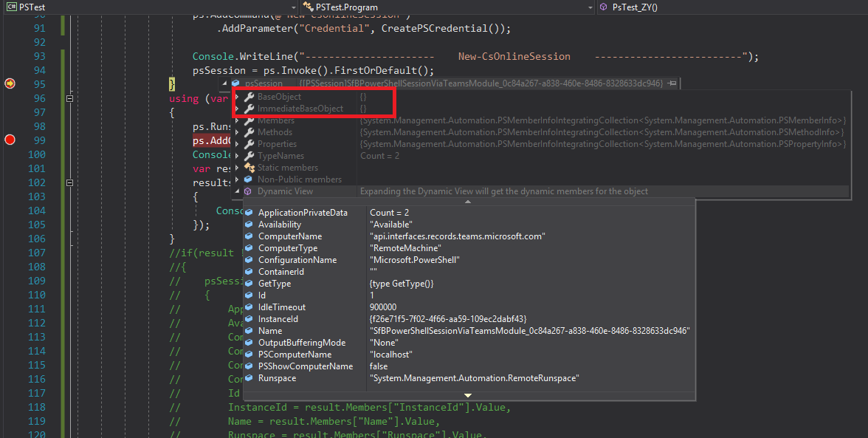This screenshot has height=438, width=868.
Task: Expand the Members node
Action: pos(238,120)
